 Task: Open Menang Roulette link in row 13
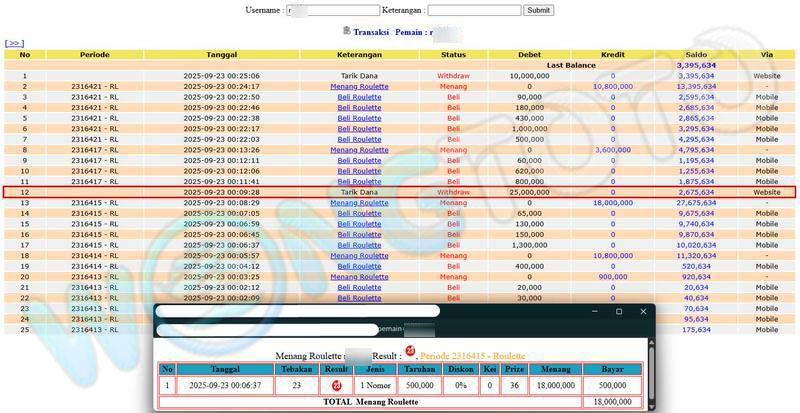tap(359, 203)
